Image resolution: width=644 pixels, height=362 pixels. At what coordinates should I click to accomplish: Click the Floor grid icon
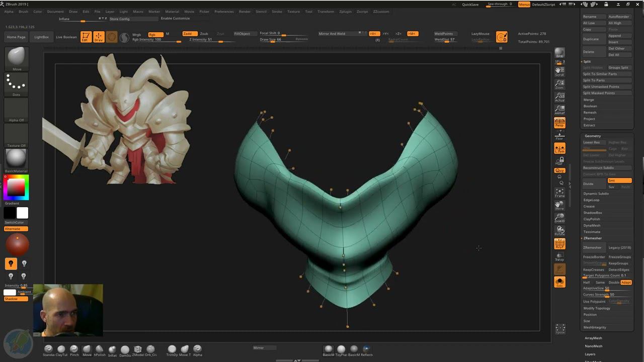[559, 135]
